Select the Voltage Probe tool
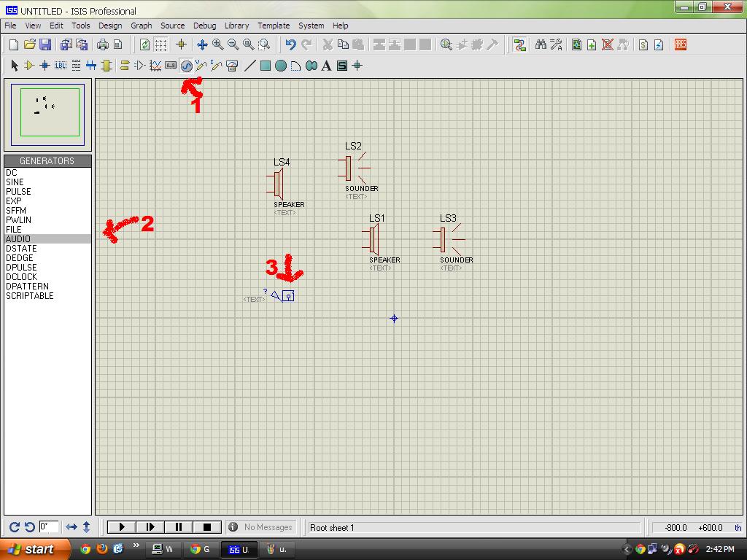 coord(201,66)
